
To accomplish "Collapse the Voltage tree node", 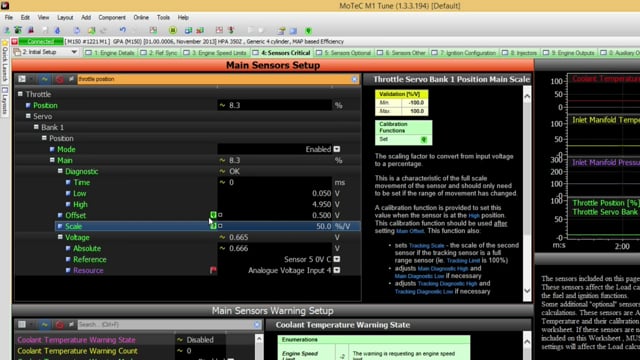I will click(60, 237).
